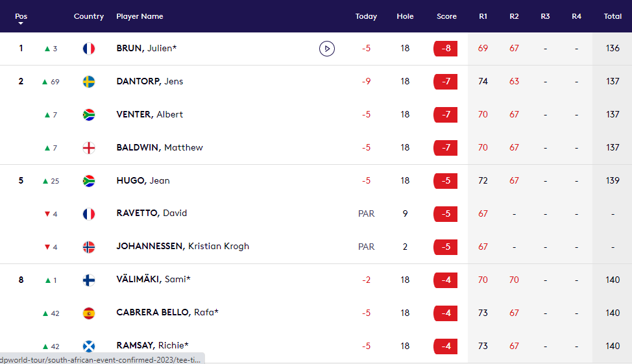632x364 pixels.
Task: Click Brun's red -8 score badge
Action: (446, 49)
